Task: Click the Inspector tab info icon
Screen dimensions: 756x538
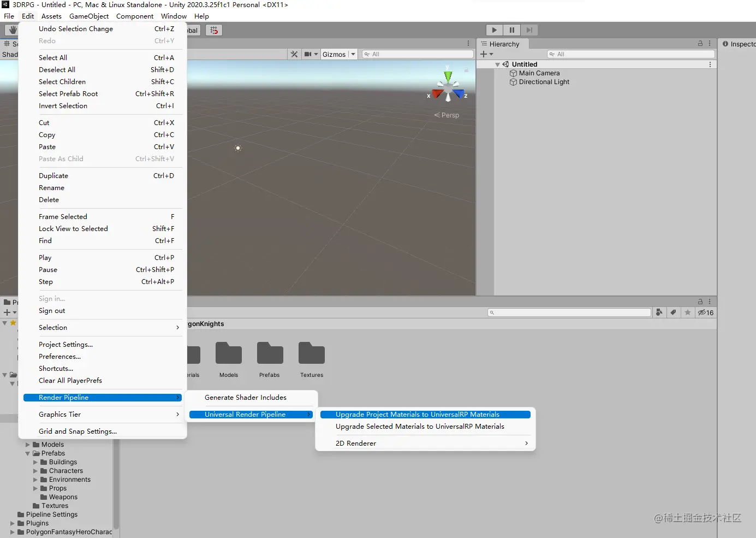Action: [x=725, y=44]
